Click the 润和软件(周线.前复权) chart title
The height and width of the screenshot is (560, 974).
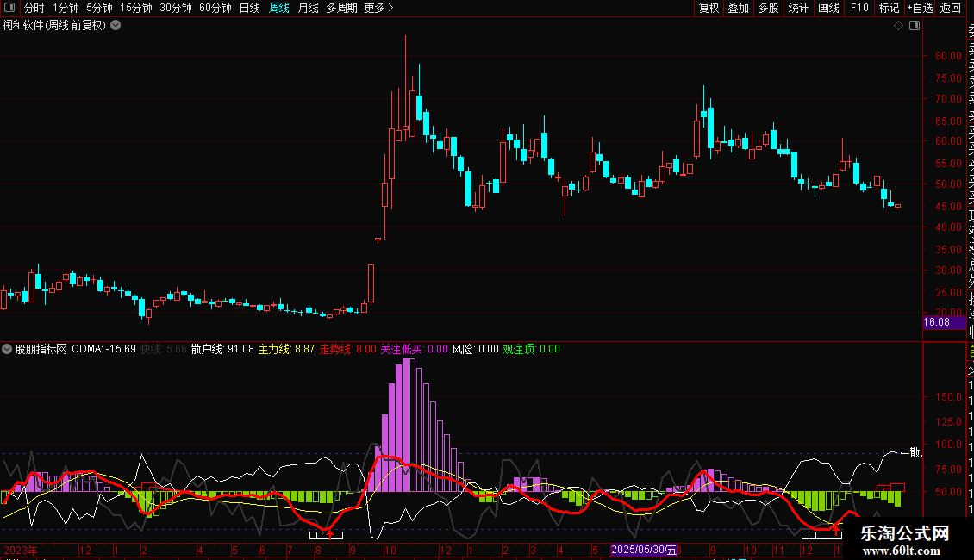[x=54, y=25]
